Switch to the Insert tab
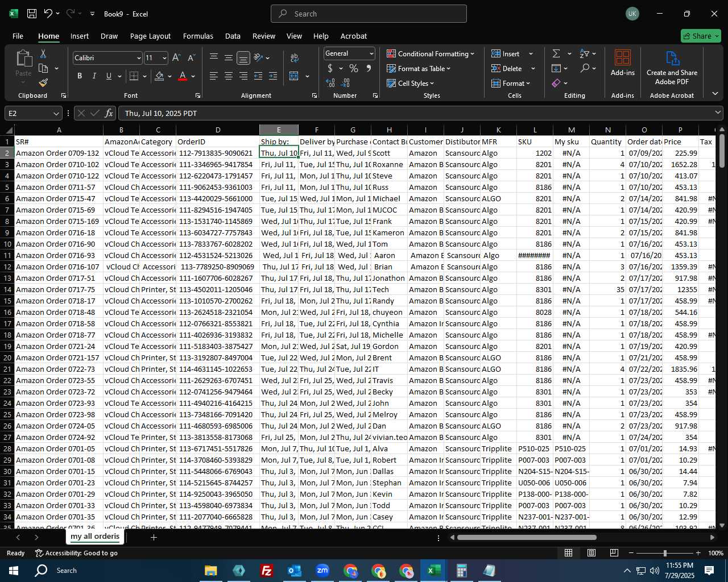Screen dimensions: 728x582 click(80, 36)
